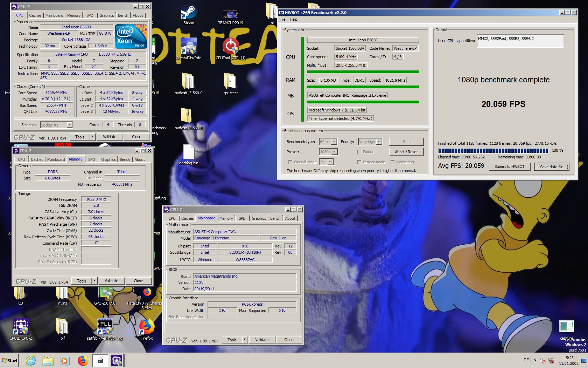Open the Steam desktop shortcut
Viewport: 588px width, 368px height.
188,15
